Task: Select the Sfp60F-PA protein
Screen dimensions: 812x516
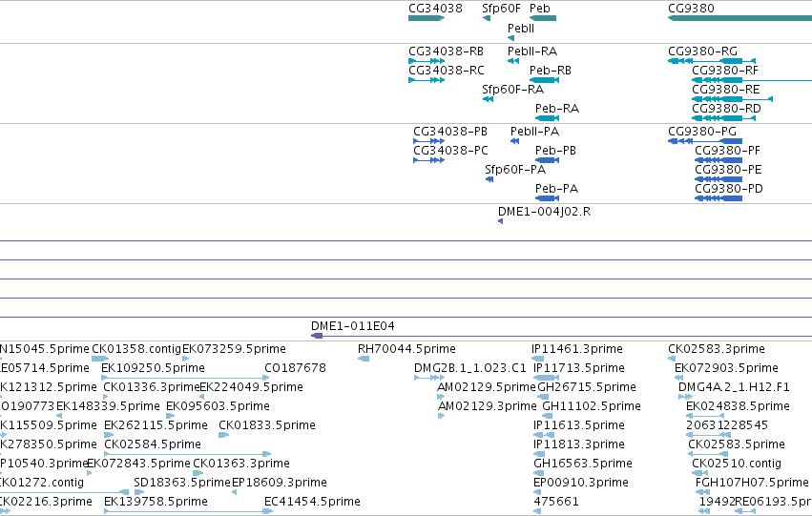Action: [x=489, y=179]
